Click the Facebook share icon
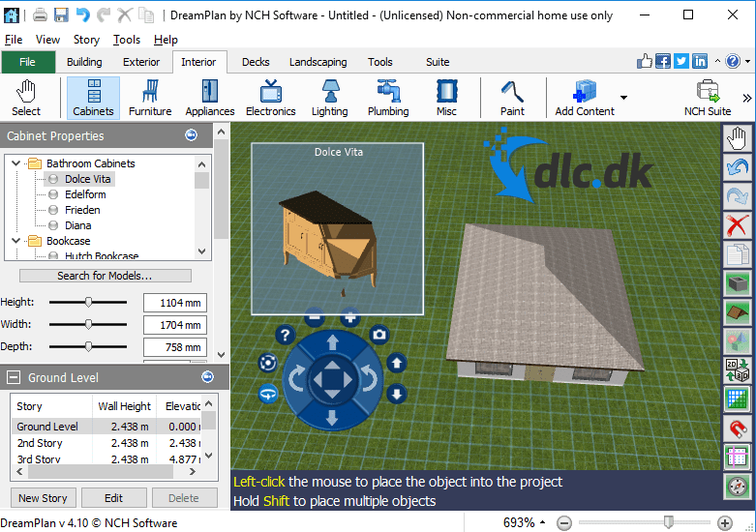 (663, 61)
